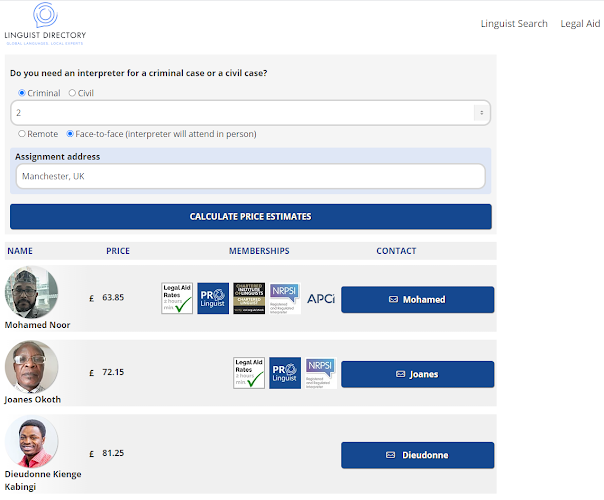Open the Linguist Search menu item
Viewport: 604px width, 500px height.
click(x=514, y=23)
